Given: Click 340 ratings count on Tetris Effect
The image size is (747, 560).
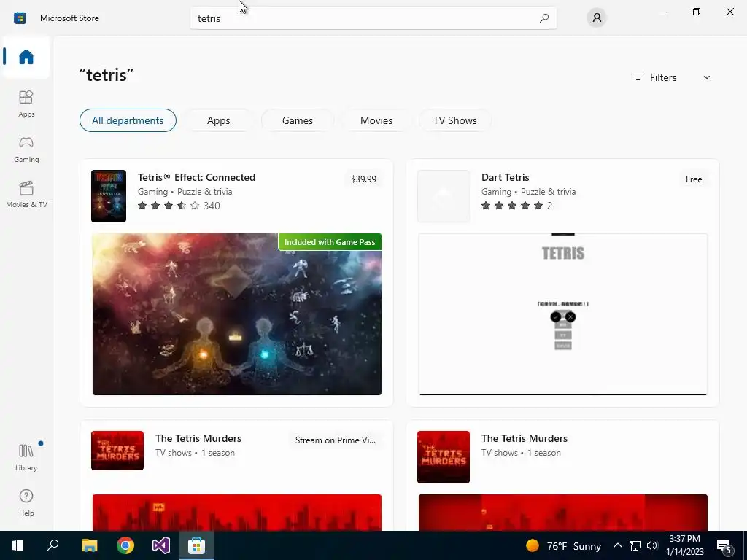Looking at the screenshot, I should tap(212, 206).
